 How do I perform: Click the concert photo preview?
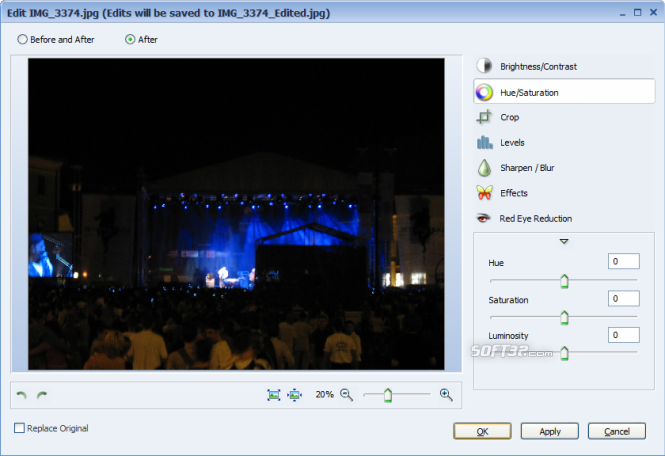236,214
